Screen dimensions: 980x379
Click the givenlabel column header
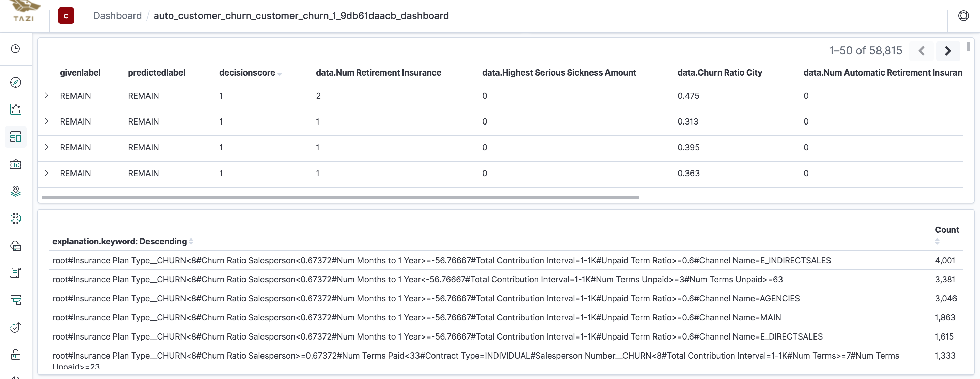[80, 72]
